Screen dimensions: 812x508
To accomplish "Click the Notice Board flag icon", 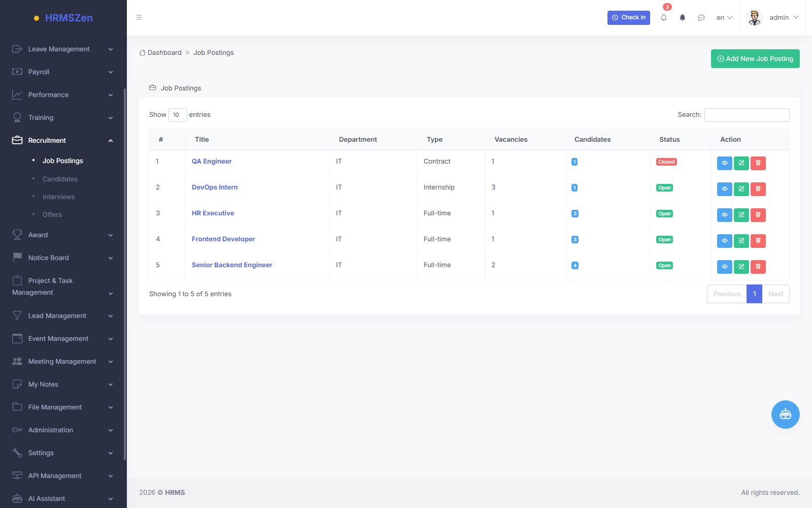I will tap(17, 258).
